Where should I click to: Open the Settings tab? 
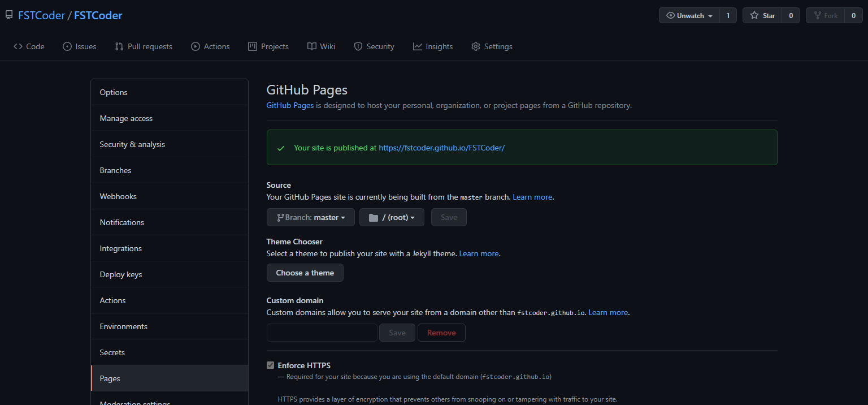(492, 46)
